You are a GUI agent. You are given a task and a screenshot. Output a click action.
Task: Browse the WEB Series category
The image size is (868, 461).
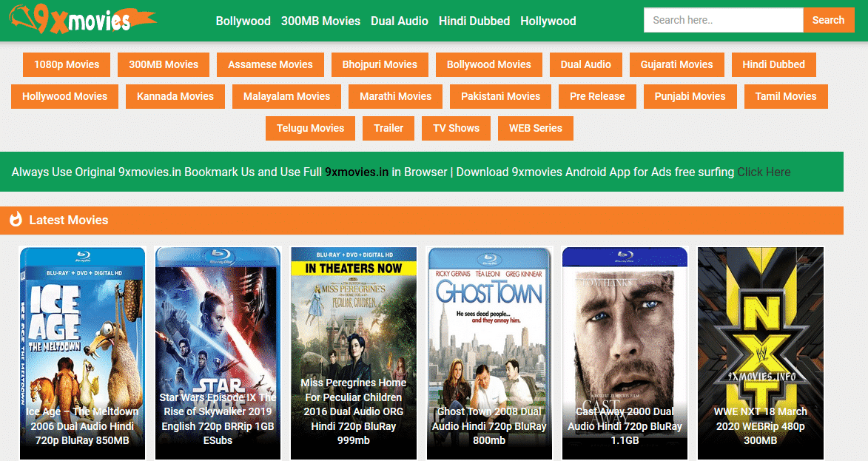click(x=535, y=129)
